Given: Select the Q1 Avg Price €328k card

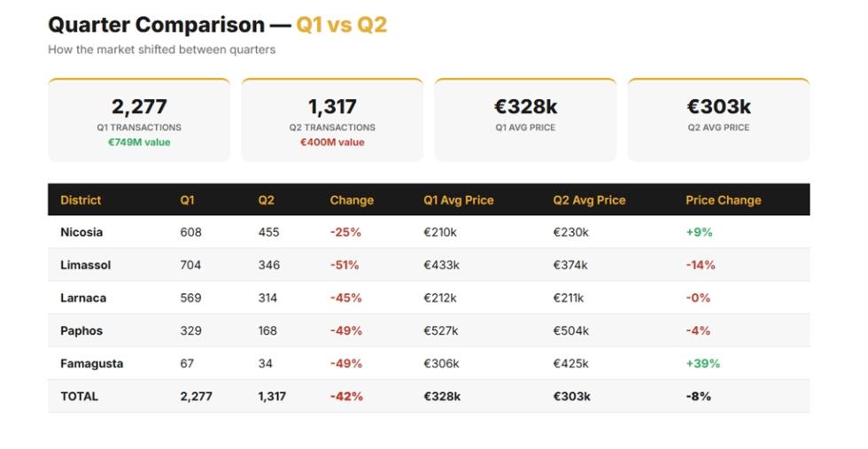Looking at the screenshot, I should (x=525, y=120).
